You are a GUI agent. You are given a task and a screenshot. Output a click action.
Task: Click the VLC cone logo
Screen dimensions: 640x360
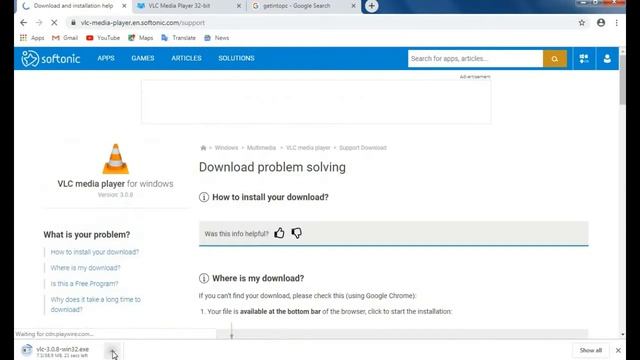116,159
